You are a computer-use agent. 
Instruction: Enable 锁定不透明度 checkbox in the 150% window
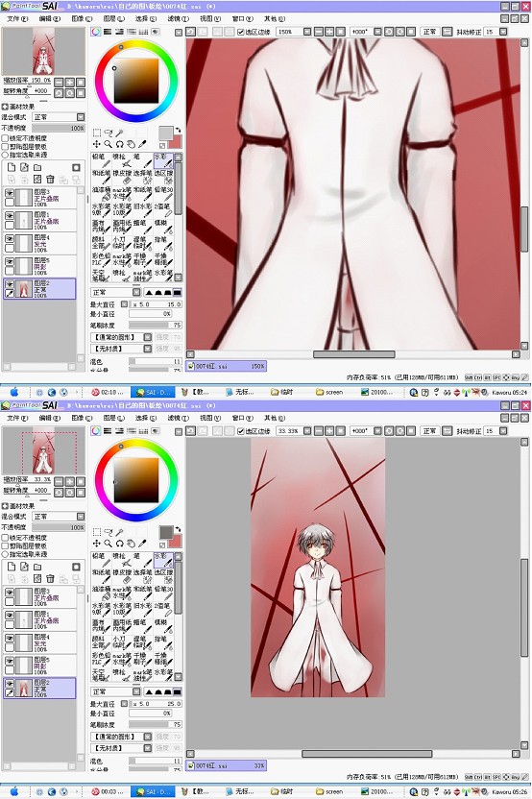(x=6, y=138)
